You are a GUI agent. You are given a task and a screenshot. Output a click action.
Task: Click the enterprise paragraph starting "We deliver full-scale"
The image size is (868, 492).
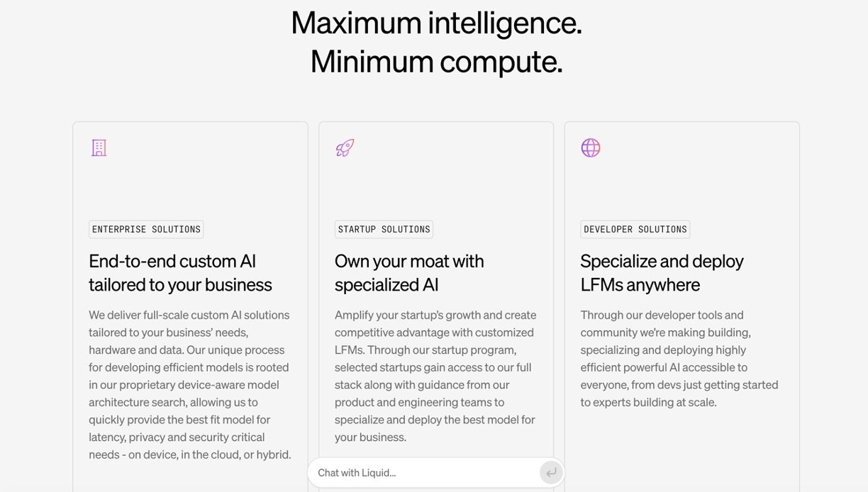click(189, 384)
